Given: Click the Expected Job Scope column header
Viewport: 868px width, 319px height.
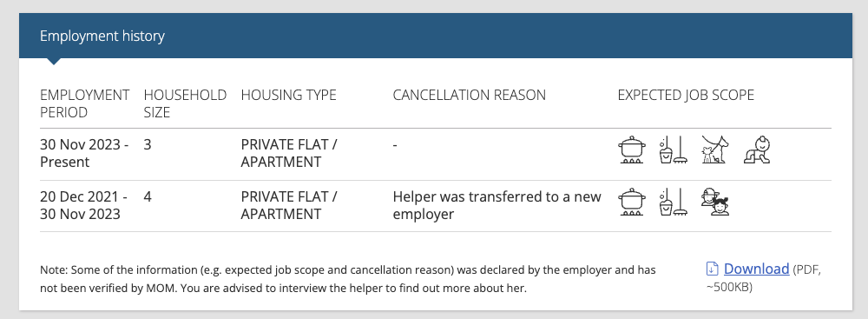Looking at the screenshot, I should (686, 95).
